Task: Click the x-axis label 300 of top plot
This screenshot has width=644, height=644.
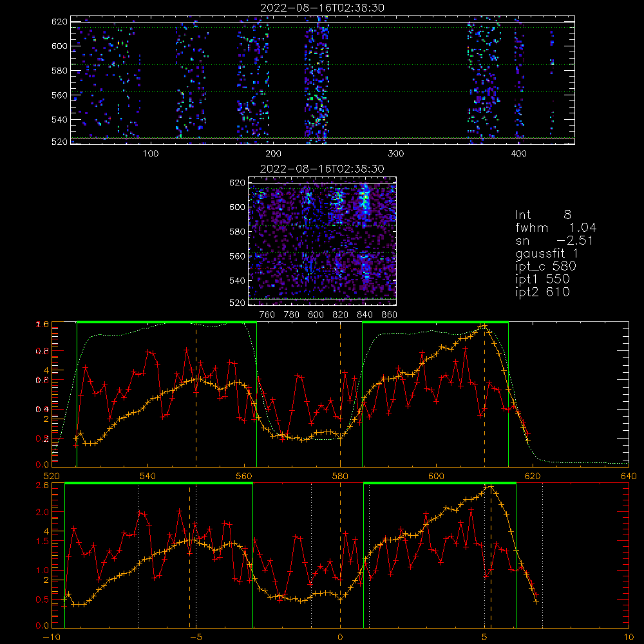Action: click(x=396, y=154)
